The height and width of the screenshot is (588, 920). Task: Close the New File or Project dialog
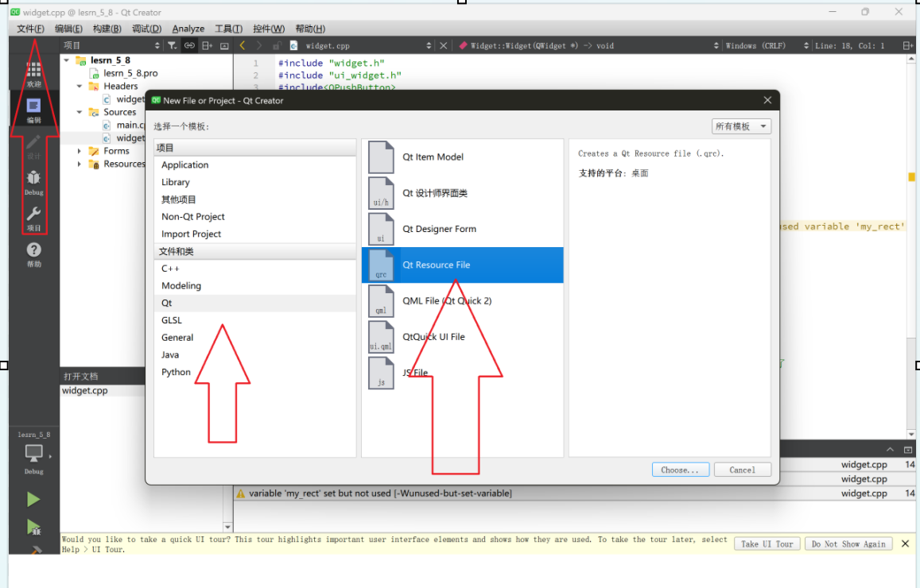767,100
